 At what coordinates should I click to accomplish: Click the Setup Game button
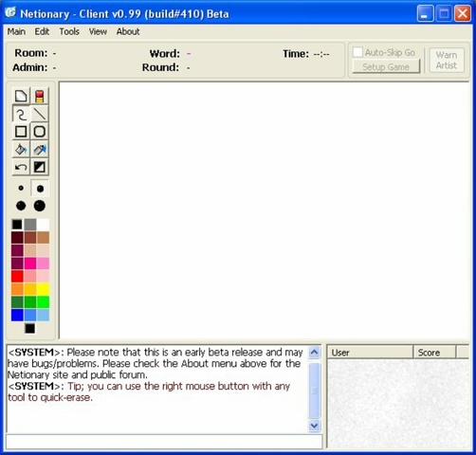pos(386,66)
